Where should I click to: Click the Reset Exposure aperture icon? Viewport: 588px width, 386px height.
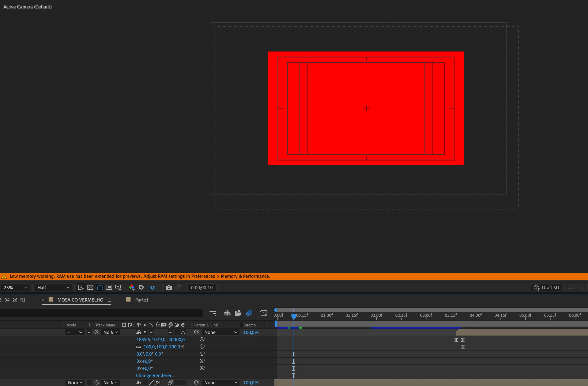click(141, 287)
